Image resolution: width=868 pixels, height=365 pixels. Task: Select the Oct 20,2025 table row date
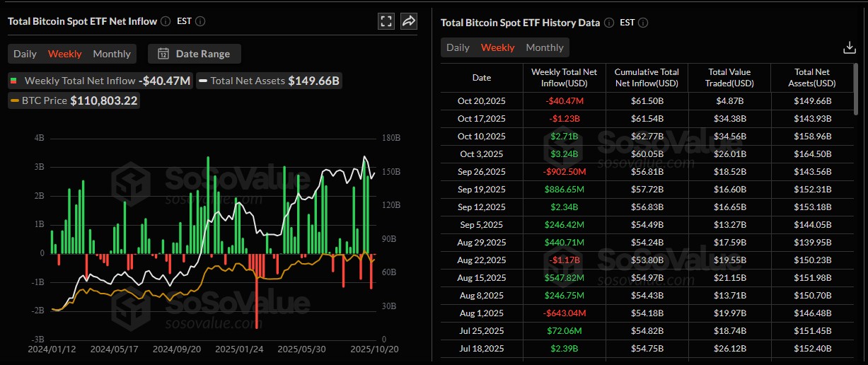[481, 101]
